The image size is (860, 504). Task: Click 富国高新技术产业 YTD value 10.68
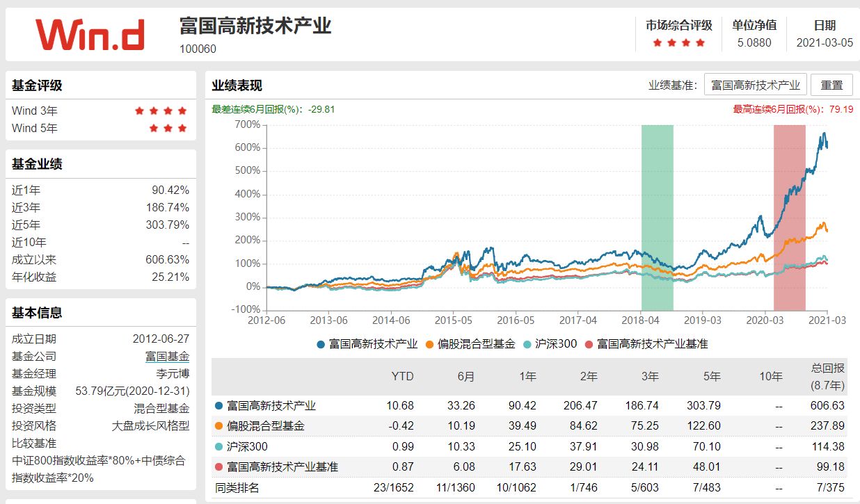point(400,405)
